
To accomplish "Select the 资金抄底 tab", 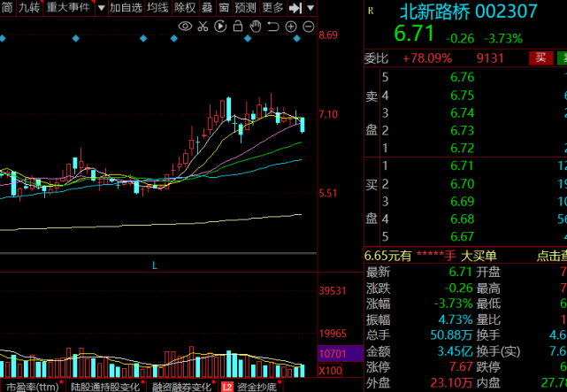I will point(257,387).
